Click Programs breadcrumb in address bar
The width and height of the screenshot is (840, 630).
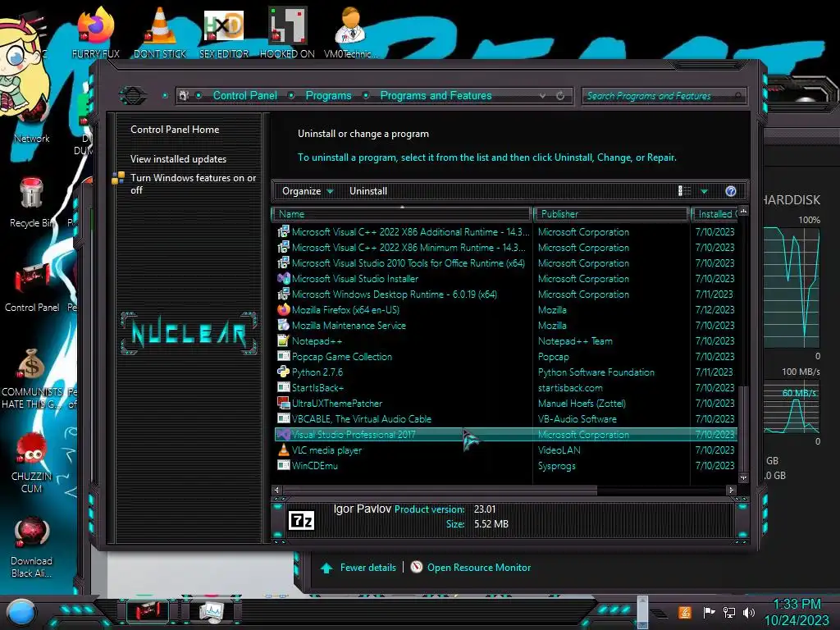click(x=328, y=95)
